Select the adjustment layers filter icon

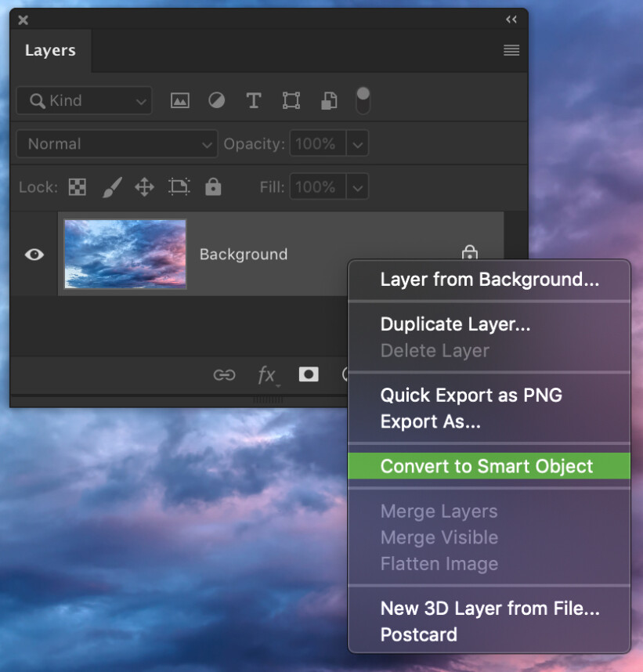tap(216, 100)
